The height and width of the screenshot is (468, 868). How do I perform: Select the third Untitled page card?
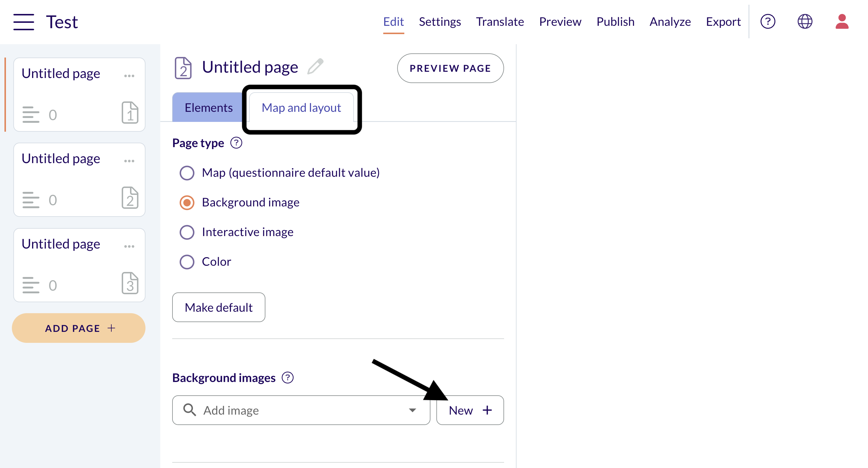point(80,265)
